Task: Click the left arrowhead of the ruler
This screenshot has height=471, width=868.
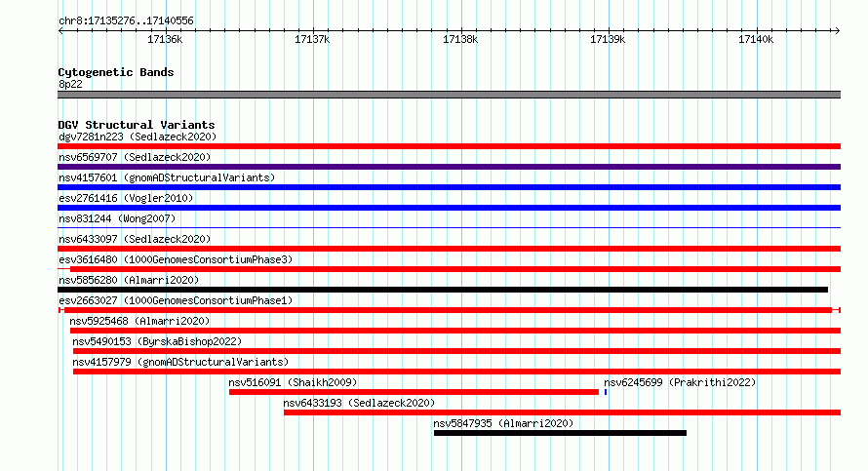Action: tap(60, 30)
